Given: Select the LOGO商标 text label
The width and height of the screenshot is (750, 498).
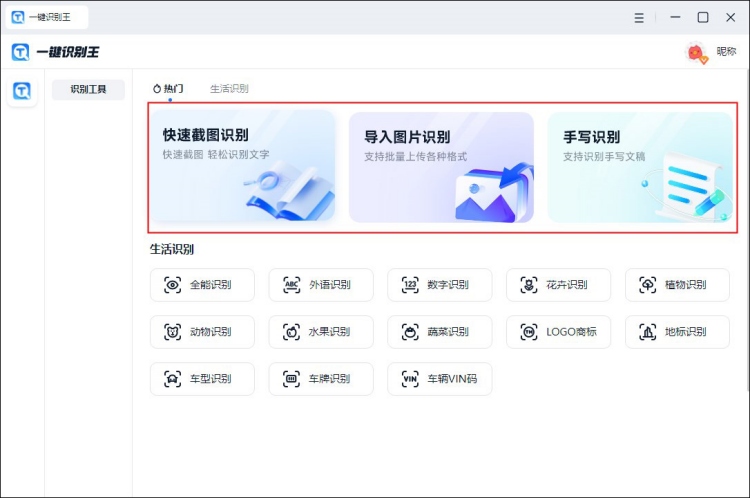Looking at the screenshot, I should coord(572,332).
